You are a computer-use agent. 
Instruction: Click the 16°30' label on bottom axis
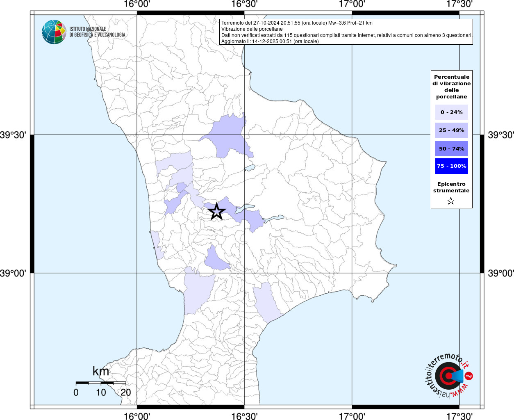(244, 416)
